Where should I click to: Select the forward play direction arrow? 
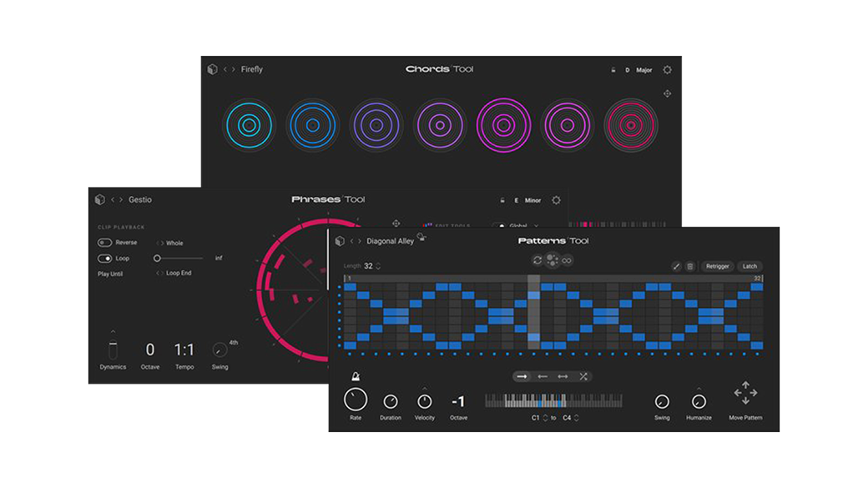coord(522,376)
